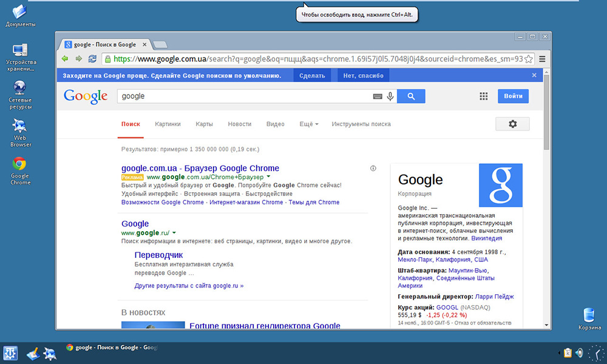607x364 pixels.
Task: Open the KDE application launcher menu
Action: click(10, 353)
